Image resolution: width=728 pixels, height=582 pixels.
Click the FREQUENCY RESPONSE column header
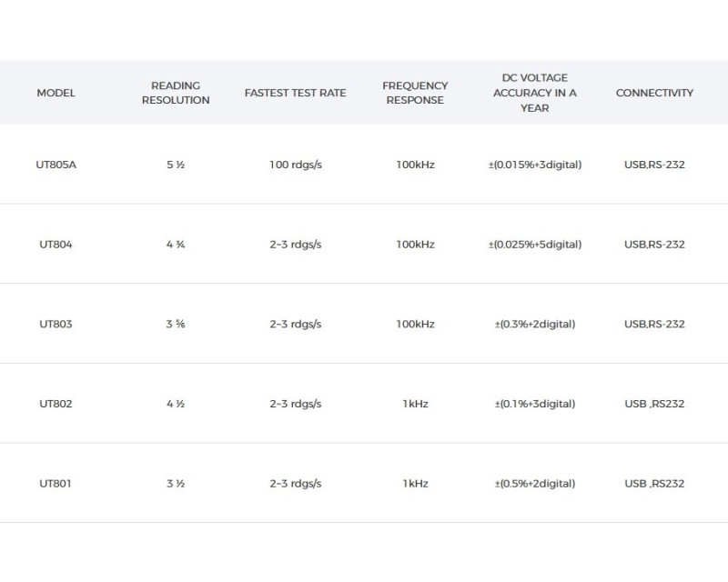[415, 93]
